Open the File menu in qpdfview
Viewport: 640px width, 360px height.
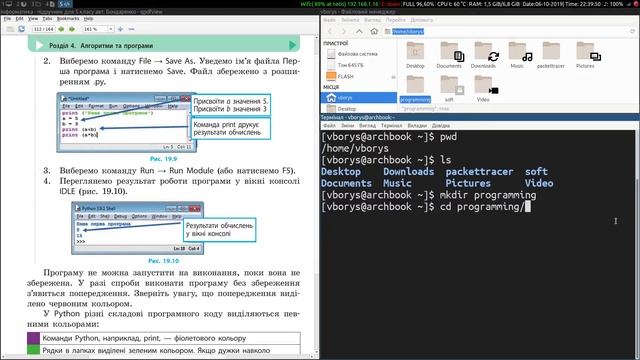(7, 19)
